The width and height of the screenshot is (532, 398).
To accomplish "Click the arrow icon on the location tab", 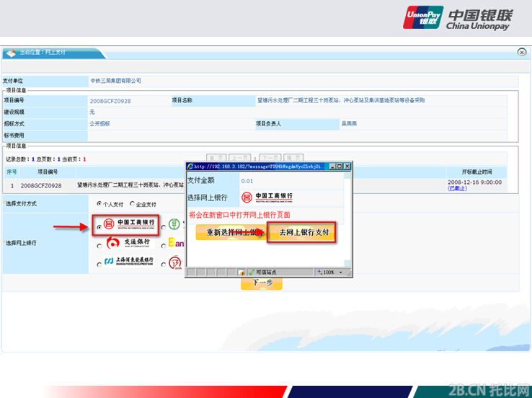I will coord(11,53).
